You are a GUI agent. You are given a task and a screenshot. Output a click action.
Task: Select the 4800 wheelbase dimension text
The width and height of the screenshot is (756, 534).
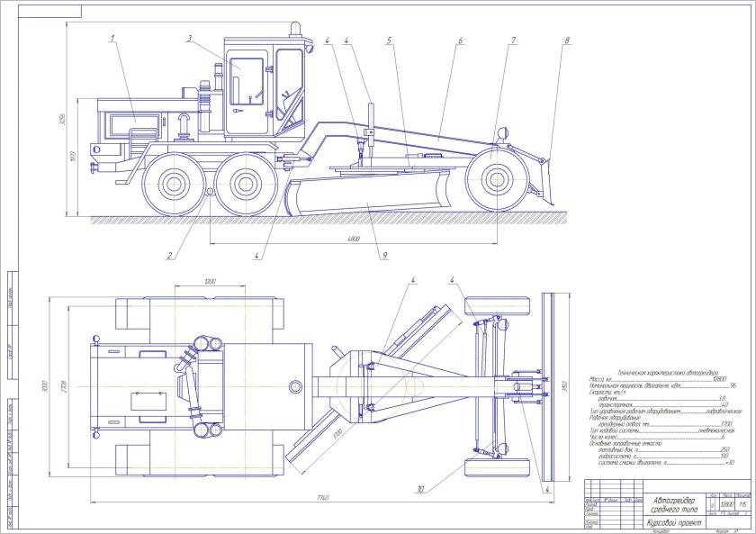coord(353,239)
